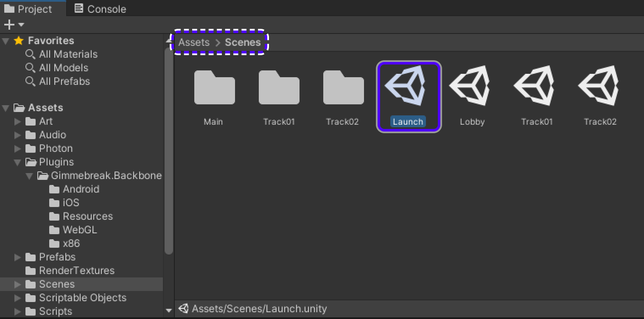Click the Lobby scene name label
Screen dimensions: 644x319
tap(472, 122)
